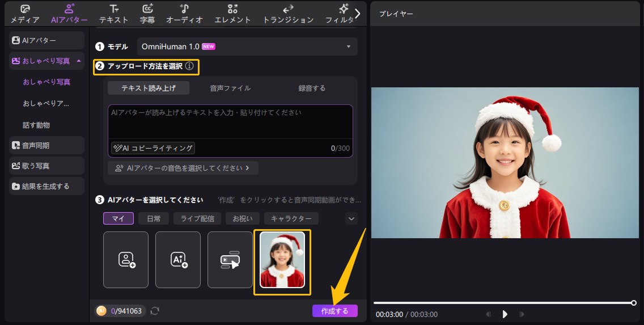Click the previous frame button
The image size is (644, 325).
(488, 314)
